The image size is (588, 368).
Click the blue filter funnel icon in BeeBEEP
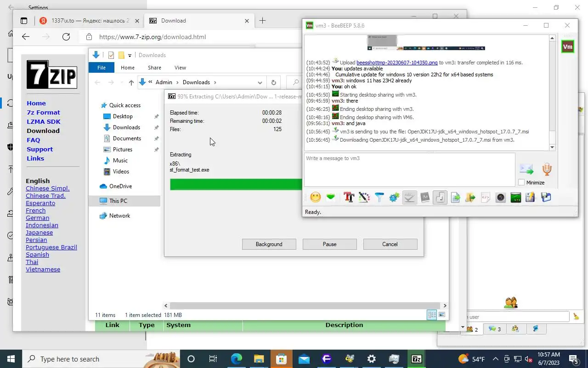(x=379, y=197)
